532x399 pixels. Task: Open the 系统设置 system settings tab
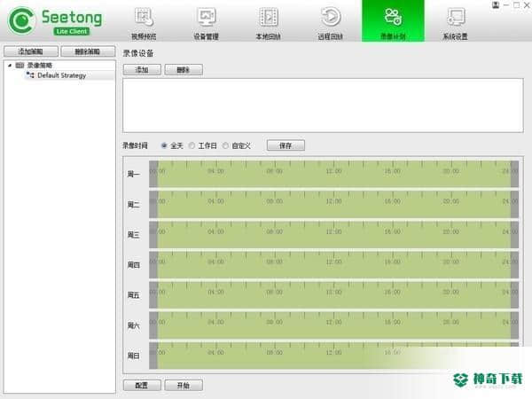(456, 22)
